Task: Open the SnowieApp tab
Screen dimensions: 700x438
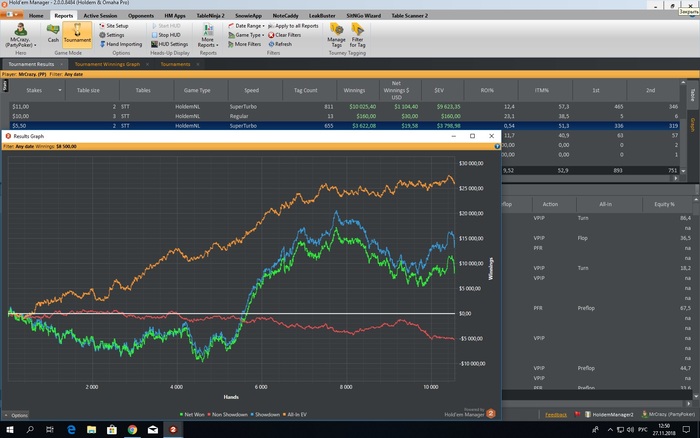Action: (x=248, y=16)
